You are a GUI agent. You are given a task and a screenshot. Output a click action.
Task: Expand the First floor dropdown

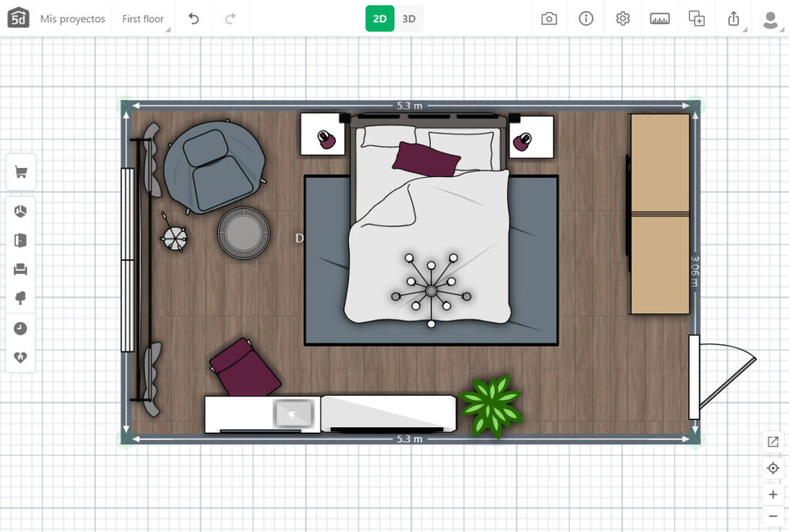(x=143, y=18)
